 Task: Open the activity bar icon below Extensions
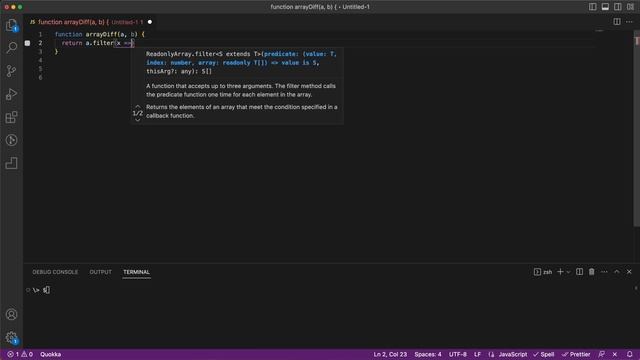[x=11, y=140]
